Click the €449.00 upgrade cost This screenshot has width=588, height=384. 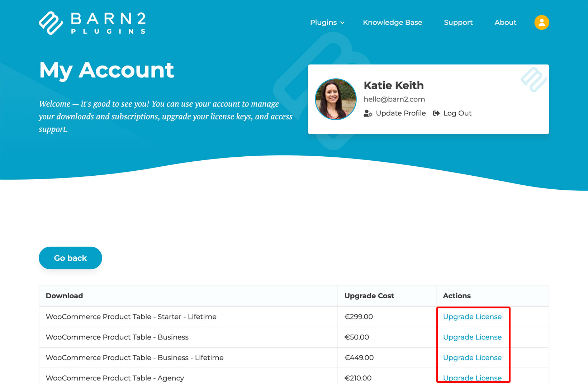pyautogui.click(x=359, y=357)
